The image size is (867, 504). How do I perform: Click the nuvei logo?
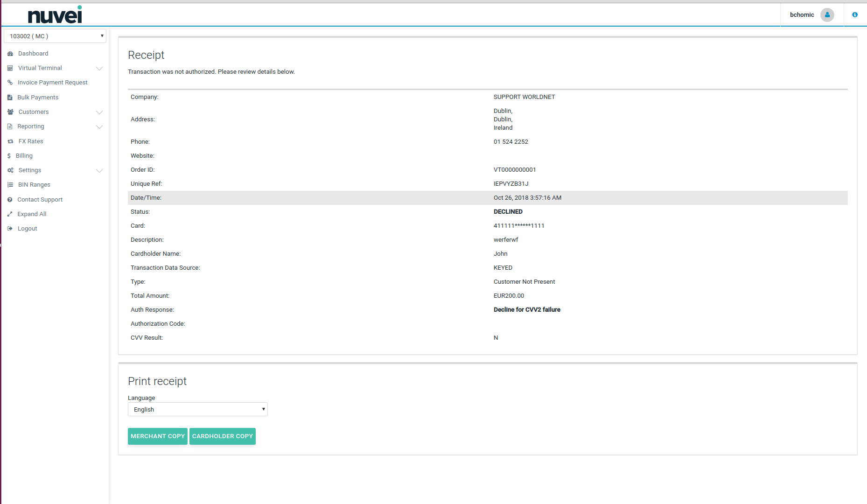(x=55, y=15)
